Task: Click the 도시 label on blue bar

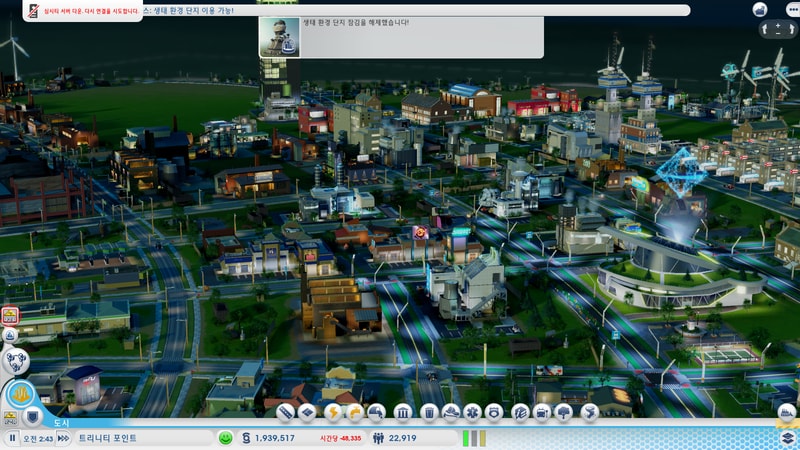Action: click(x=61, y=423)
